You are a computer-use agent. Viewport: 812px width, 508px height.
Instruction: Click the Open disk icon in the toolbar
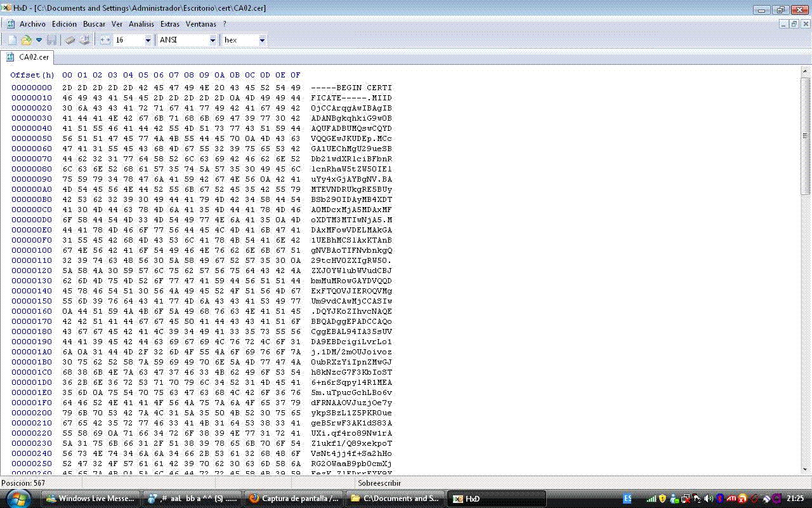pyautogui.click(x=84, y=40)
